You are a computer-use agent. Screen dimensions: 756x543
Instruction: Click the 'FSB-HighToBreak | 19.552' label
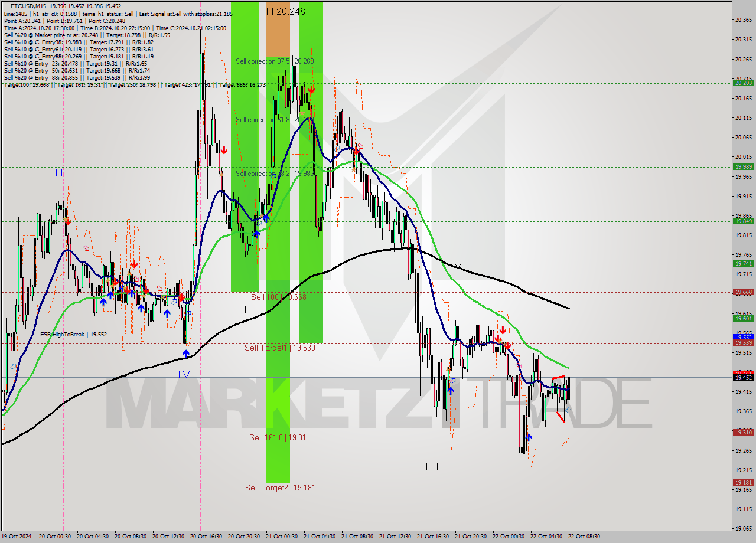pos(74,334)
